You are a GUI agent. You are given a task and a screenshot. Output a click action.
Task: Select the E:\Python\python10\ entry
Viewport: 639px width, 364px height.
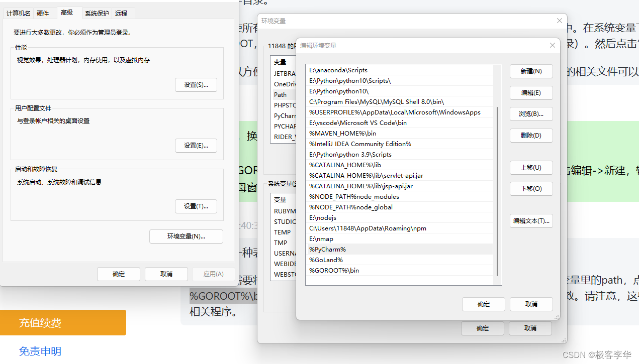[399, 91]
